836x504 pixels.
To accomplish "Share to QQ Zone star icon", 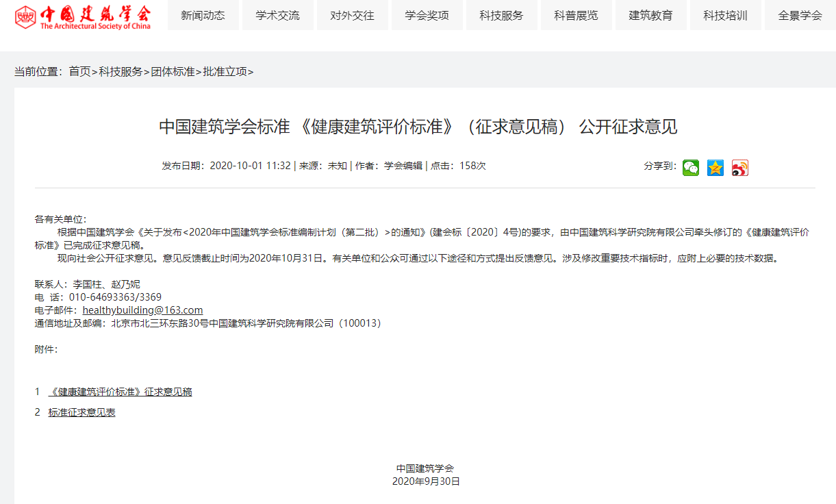I will [715, 168].
